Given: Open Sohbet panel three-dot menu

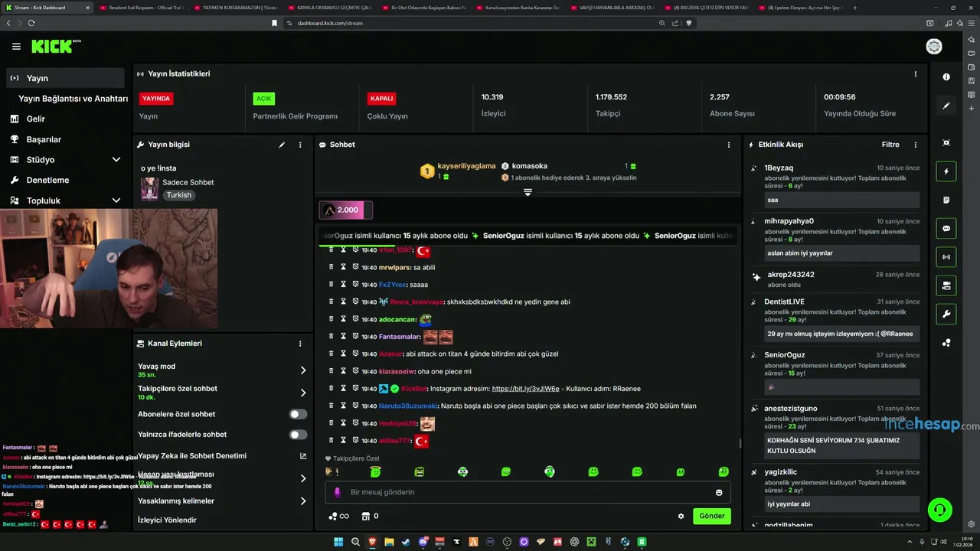Looking at the screenshot, I should point(728,145).
